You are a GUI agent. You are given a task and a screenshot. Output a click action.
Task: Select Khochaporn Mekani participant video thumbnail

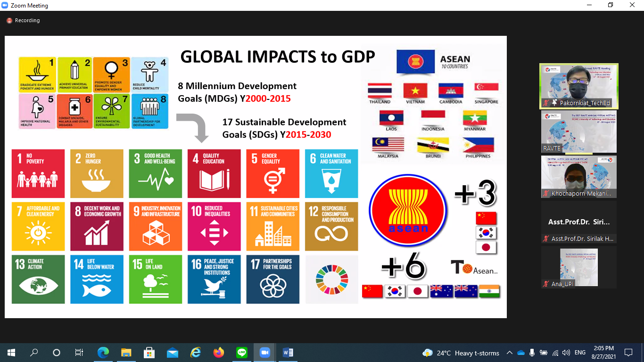click(x=578, y=177)
